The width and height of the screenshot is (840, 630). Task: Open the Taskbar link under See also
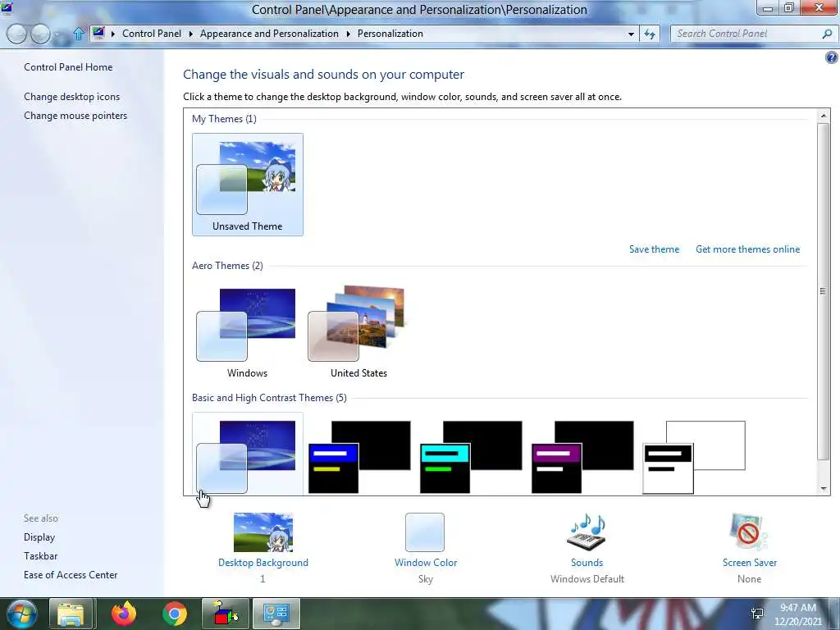pos(40,556)
